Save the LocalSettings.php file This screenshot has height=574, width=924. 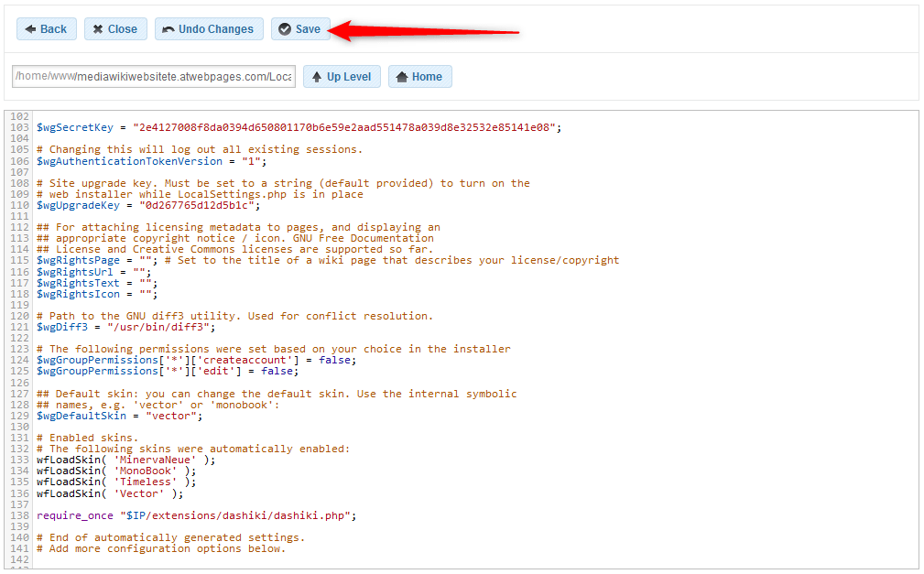pyautogui.click(x=300, y=28)
